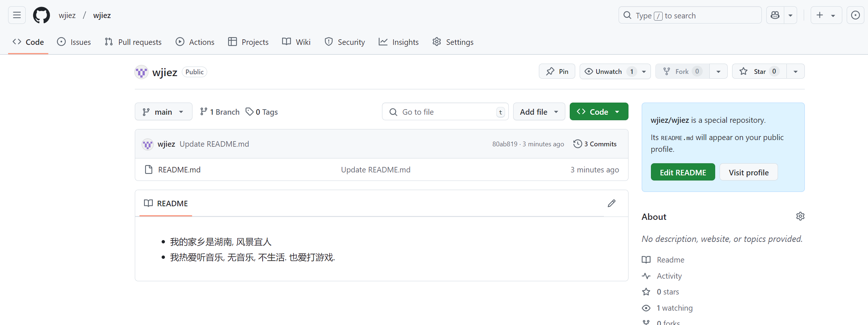
Task: View the Insights tab
Action: [399, 42]
